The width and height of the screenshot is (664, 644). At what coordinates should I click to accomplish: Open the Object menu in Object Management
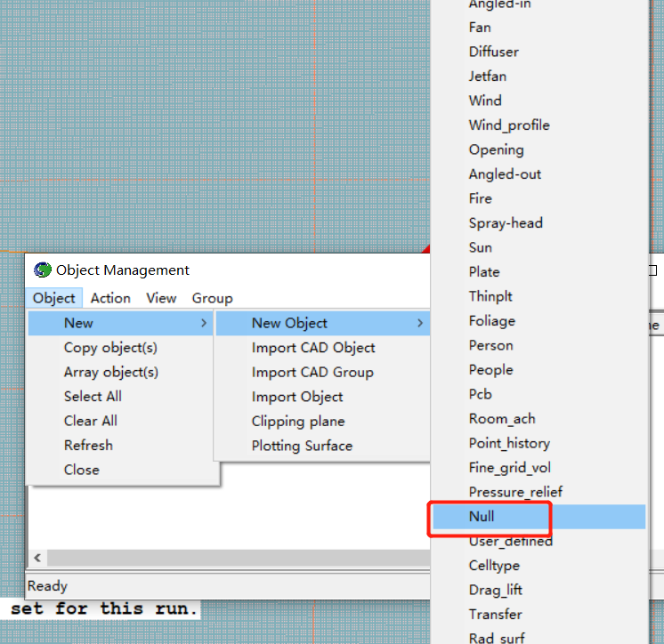coord(53,298)
